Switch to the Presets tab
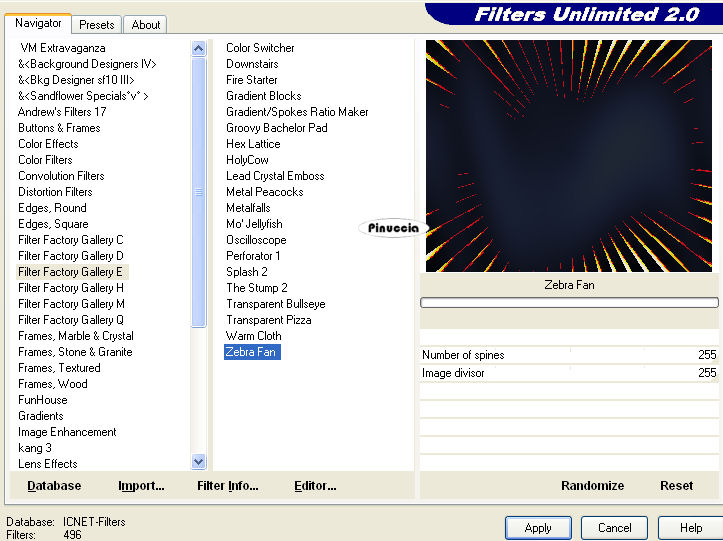723x541 pixels. point(96,25)
